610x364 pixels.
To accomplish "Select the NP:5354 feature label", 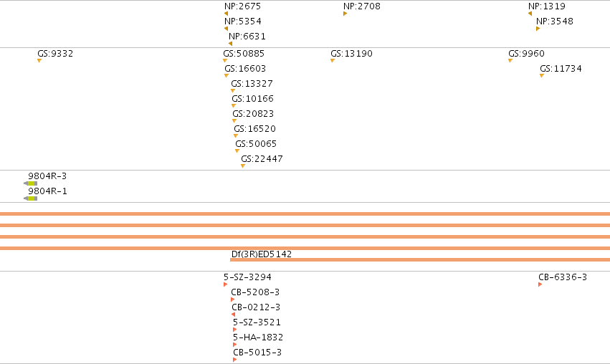I will [243, 21].
